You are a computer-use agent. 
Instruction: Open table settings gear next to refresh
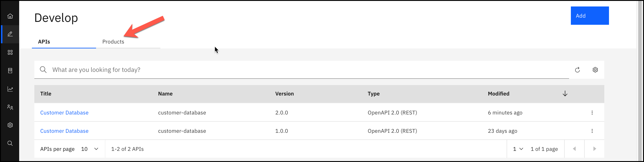point(595,70)
